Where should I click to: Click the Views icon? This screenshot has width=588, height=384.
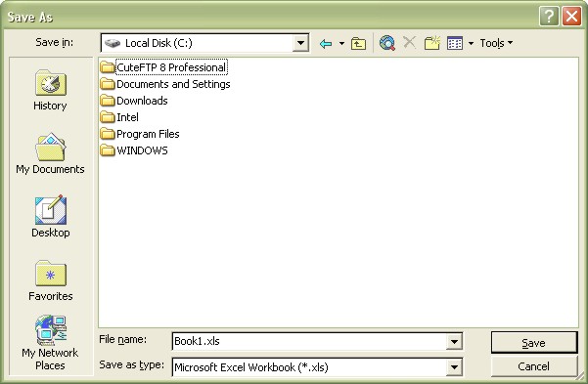point(455,43)
